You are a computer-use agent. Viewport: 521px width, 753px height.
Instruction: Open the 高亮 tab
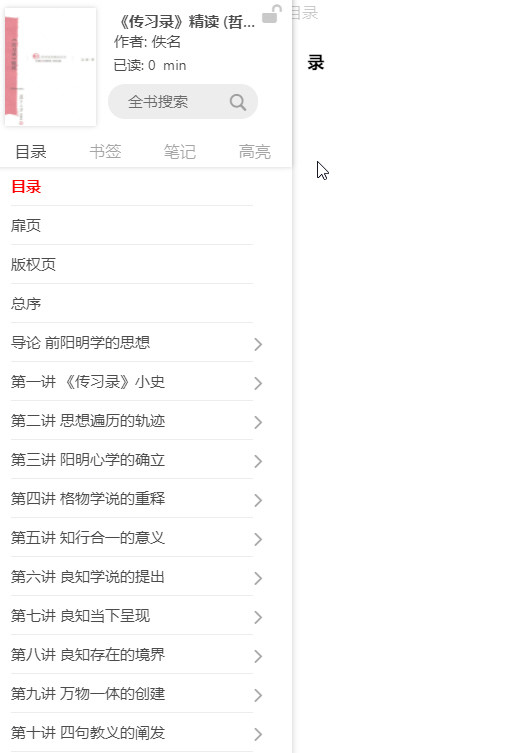tap(254, 152)
